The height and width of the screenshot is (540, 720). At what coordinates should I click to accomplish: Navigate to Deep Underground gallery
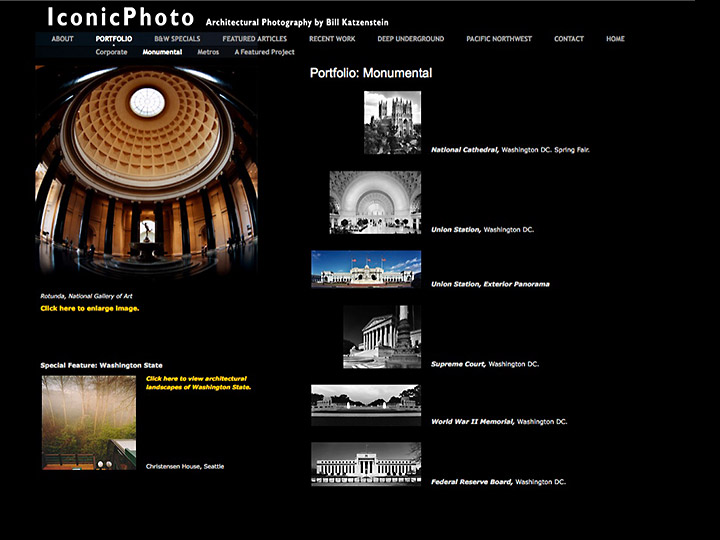pyautogui.click(x=410, y=39)
